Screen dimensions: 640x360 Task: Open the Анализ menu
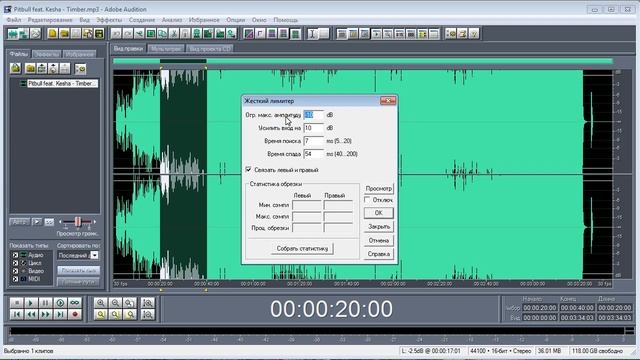tap(172, 20)
